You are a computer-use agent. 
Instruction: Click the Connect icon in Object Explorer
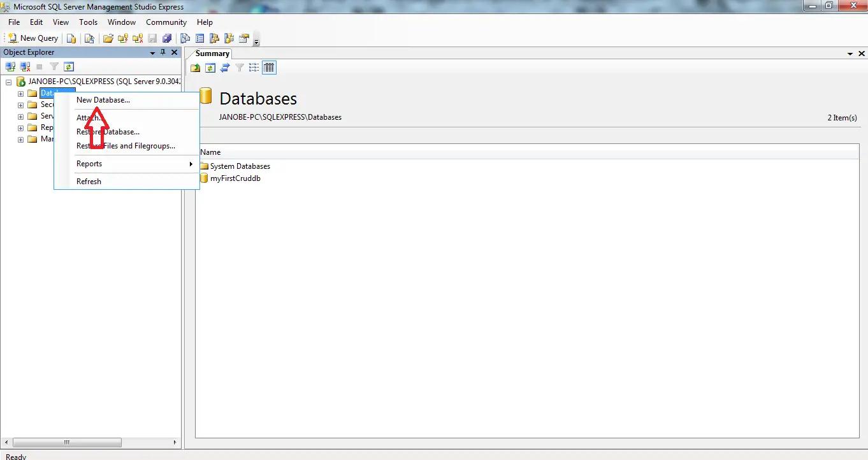coord(10,66)
